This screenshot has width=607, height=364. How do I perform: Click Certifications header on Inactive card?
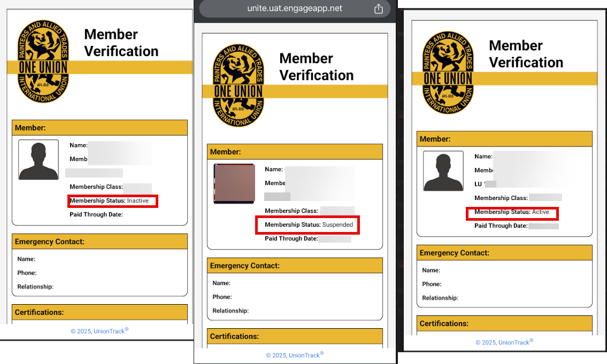[99, 312]
